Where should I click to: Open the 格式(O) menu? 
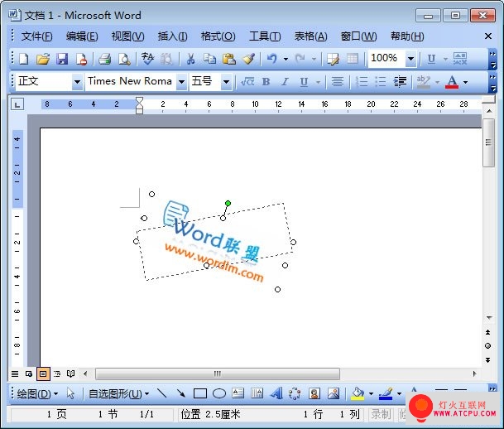coord(218,36)
